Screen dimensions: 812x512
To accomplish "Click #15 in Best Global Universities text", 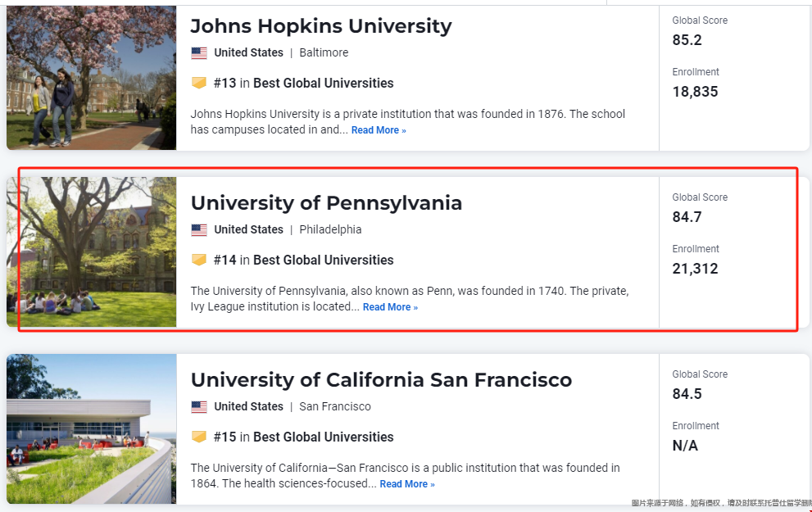I will pos(303,437).
